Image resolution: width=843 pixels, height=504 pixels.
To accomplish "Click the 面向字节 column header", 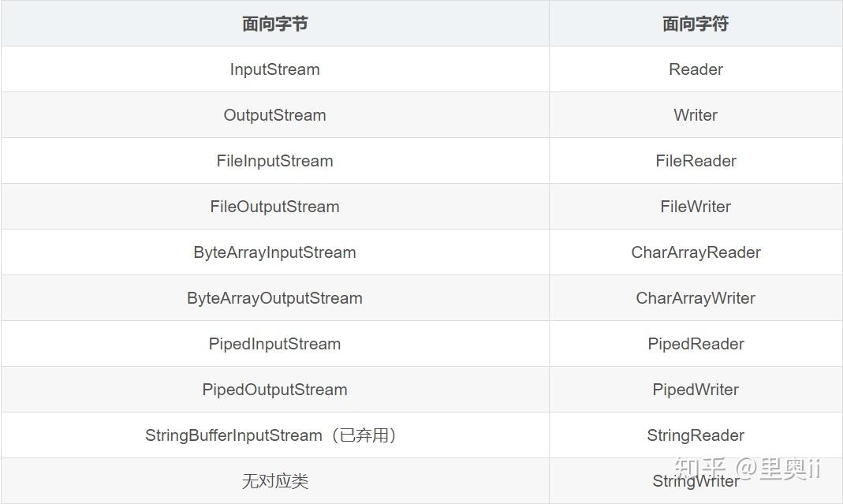I will pos(274,24).
